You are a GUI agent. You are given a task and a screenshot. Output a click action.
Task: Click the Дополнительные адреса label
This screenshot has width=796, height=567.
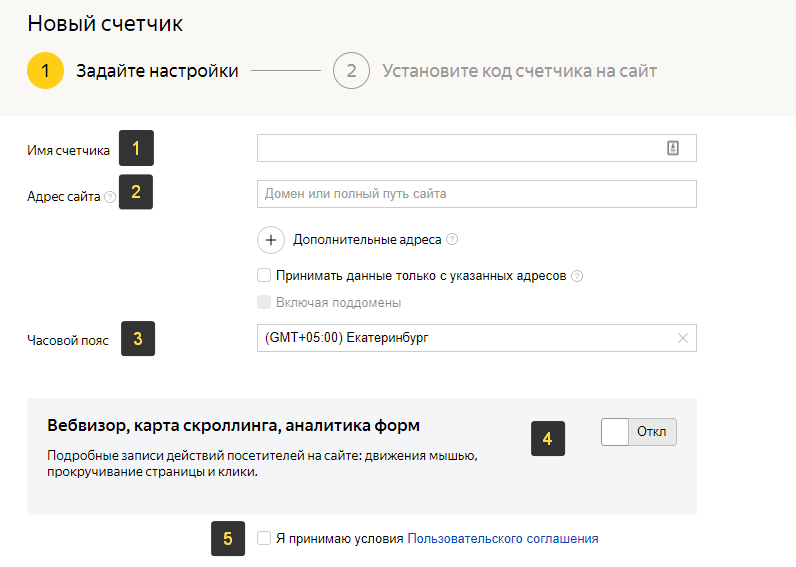[x=367, y=240]
